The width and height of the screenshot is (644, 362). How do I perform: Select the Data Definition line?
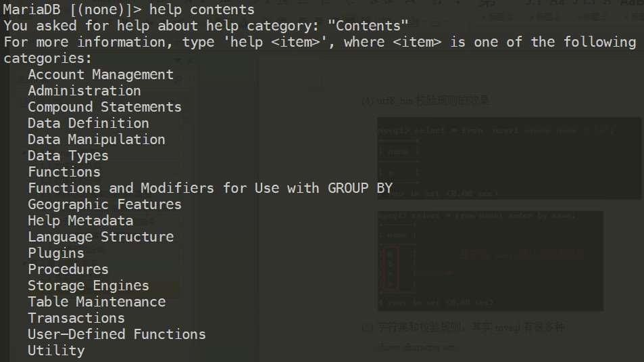[89, 123]
